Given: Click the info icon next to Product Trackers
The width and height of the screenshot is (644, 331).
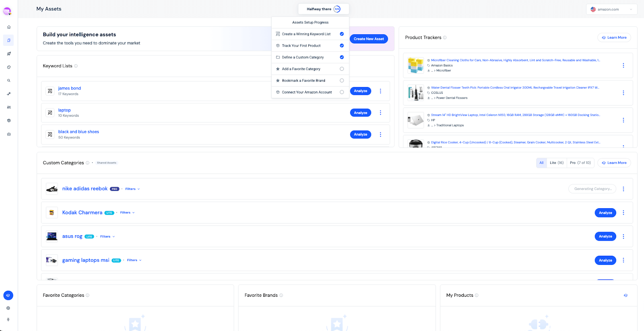Looking at the screenshot, I should coord(445,37).
